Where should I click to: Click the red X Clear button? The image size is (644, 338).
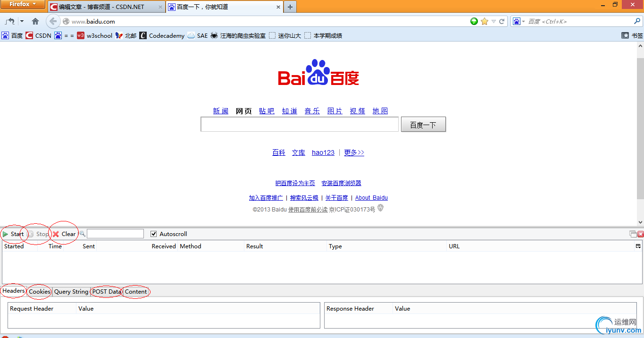coord(64,234)
